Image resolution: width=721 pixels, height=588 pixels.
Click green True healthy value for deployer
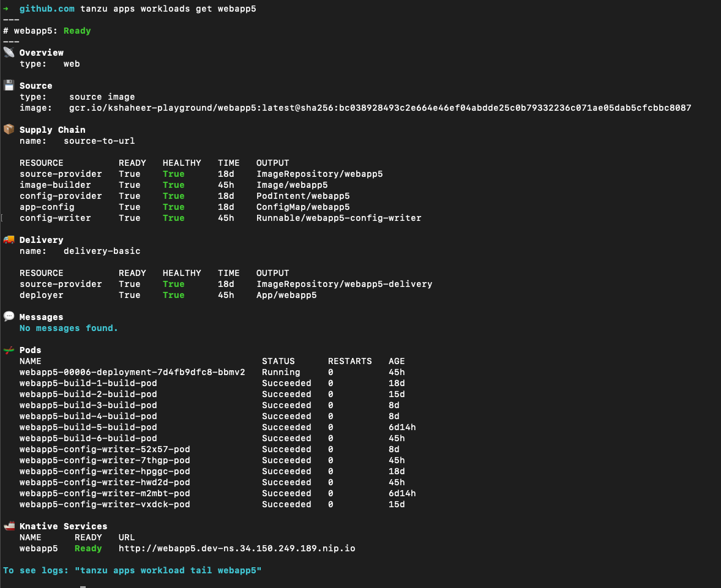coord(174,295)
